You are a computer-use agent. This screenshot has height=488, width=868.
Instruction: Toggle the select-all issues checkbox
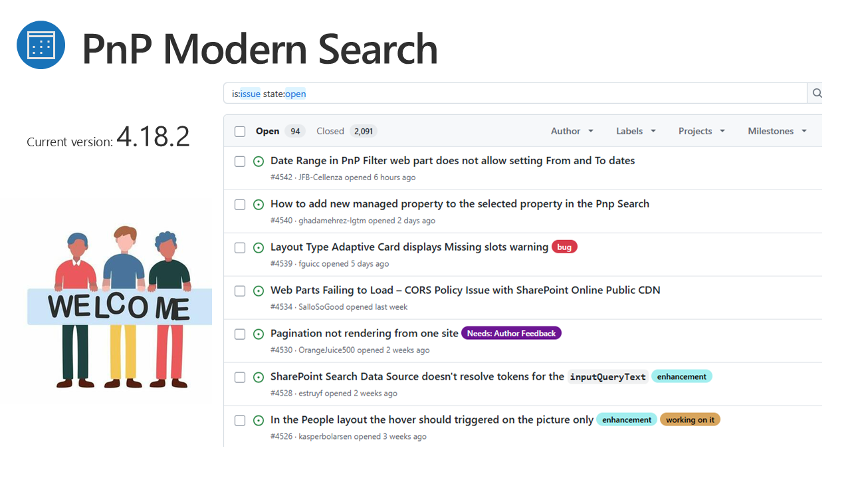240,132
